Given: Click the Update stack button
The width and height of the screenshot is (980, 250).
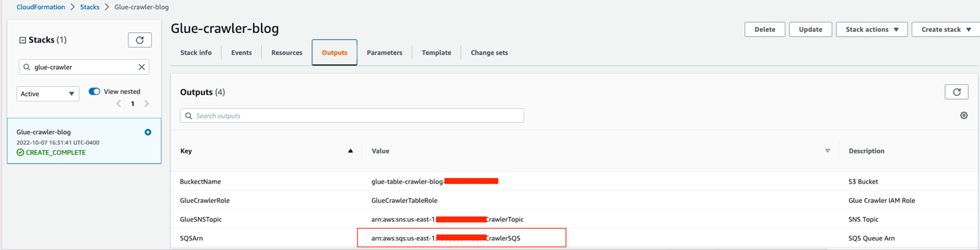Looking at the screenshot, I should pyautogui.click(x=811, y=29).
